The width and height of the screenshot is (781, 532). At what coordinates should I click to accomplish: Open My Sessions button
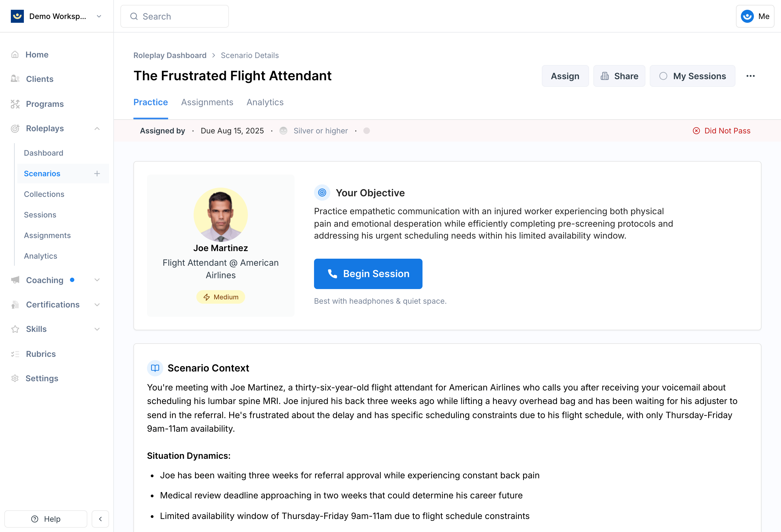click(692, 76)
